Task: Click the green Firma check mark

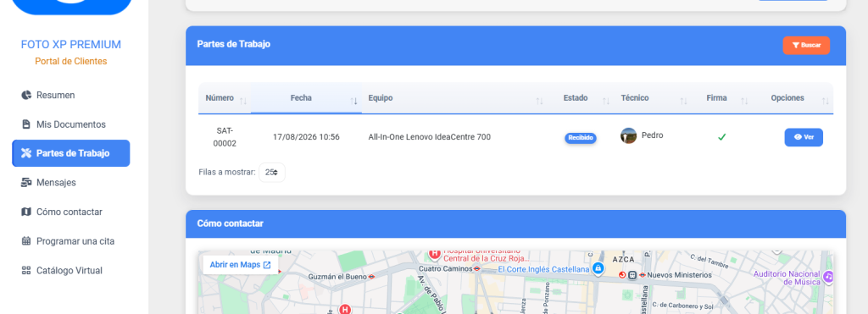Action: [x=721, y=137]
